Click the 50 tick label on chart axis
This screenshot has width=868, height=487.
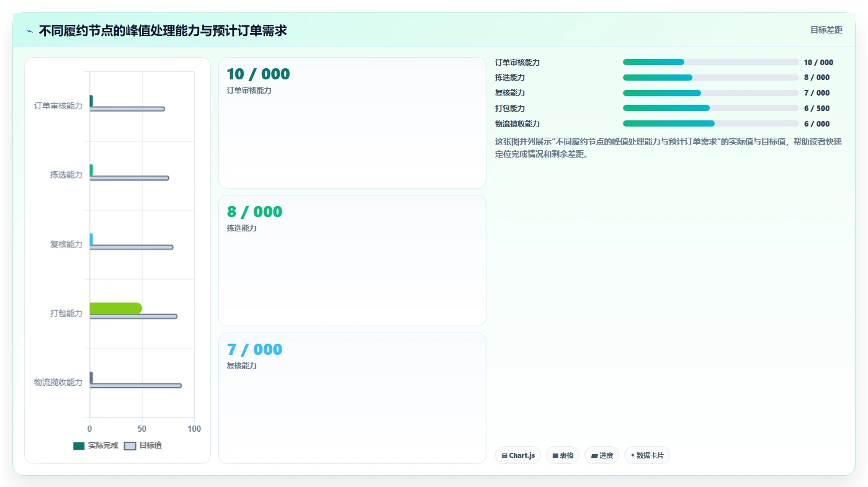[x=142, y=429]
